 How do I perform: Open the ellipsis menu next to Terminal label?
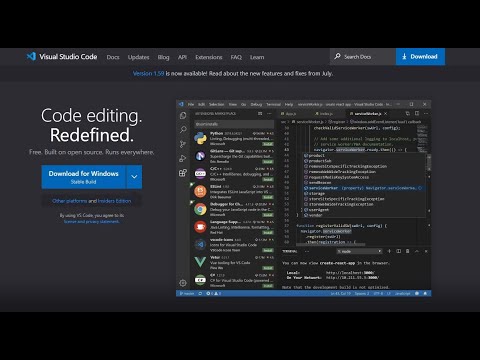click(307, 251)
